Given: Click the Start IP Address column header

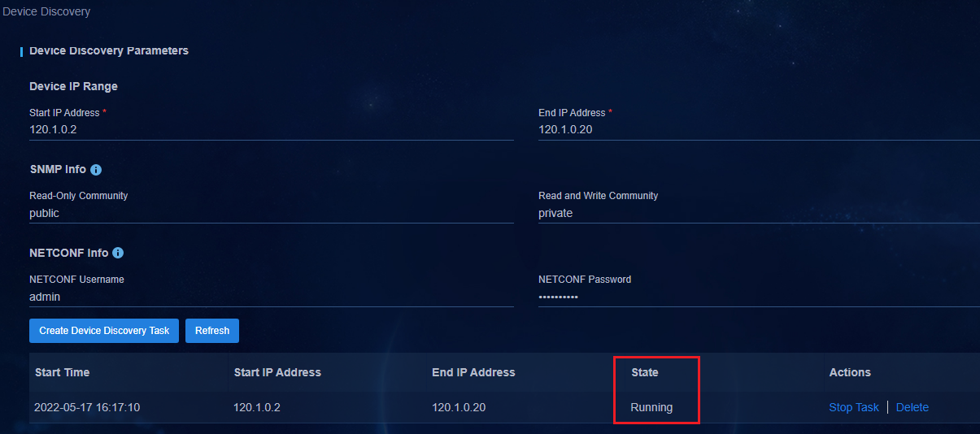Looking at the screenshot, I should [277, 372].
